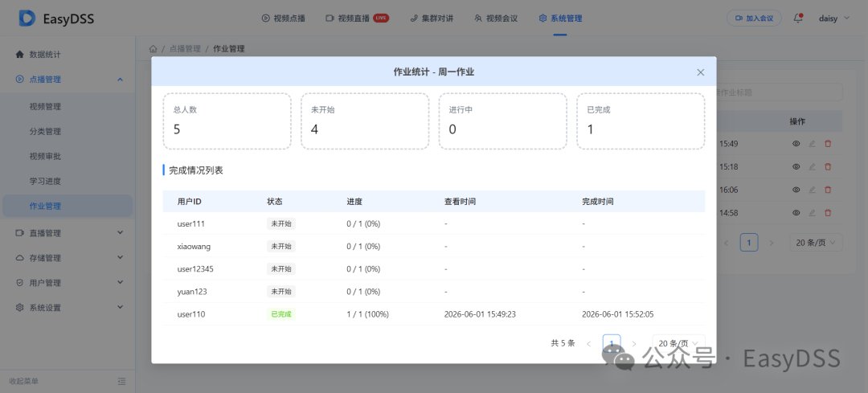Click 点播管理 breadcrumb link
Screen dimensions: 868x393
tap(185, 49)
